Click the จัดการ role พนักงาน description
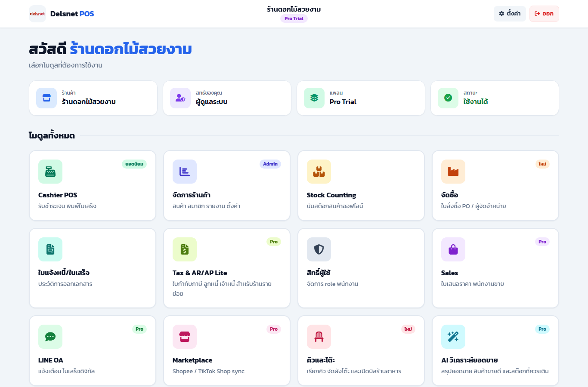 click(x=332, y=284)
